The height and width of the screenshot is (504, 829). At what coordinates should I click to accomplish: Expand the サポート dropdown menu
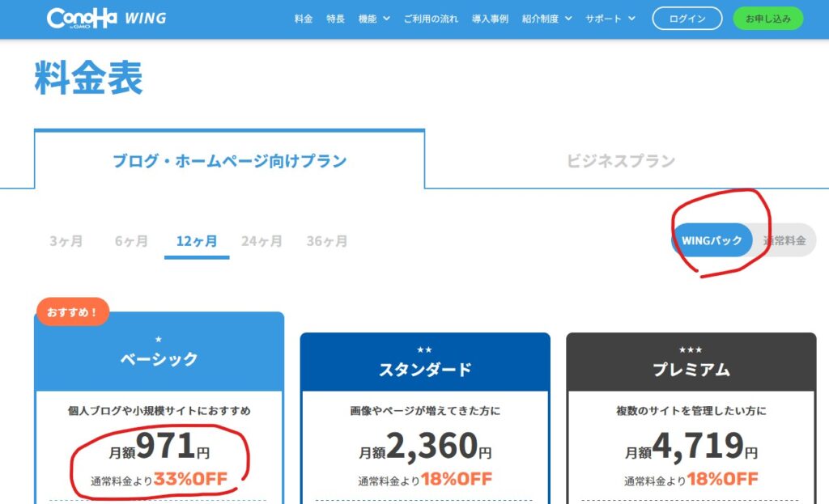pyautogui.click(x=610, y=19)
